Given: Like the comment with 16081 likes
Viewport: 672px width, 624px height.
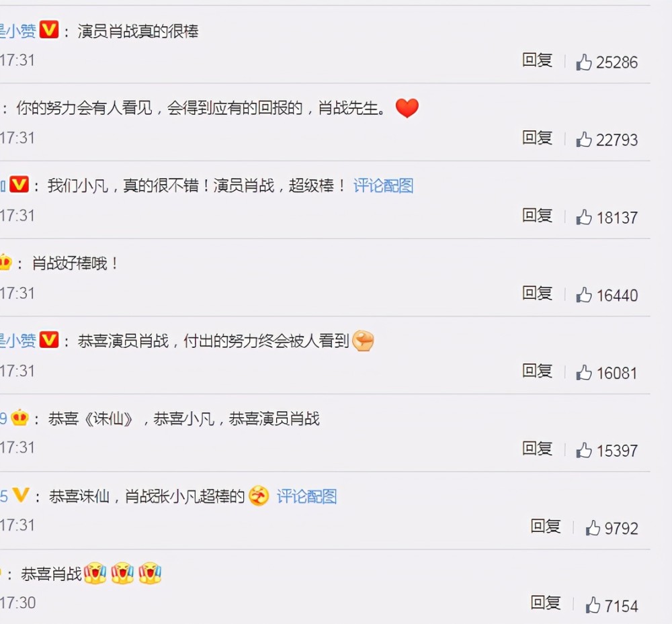Looking at the screenshot, I should pyautogui.click(x=584, y=373).
